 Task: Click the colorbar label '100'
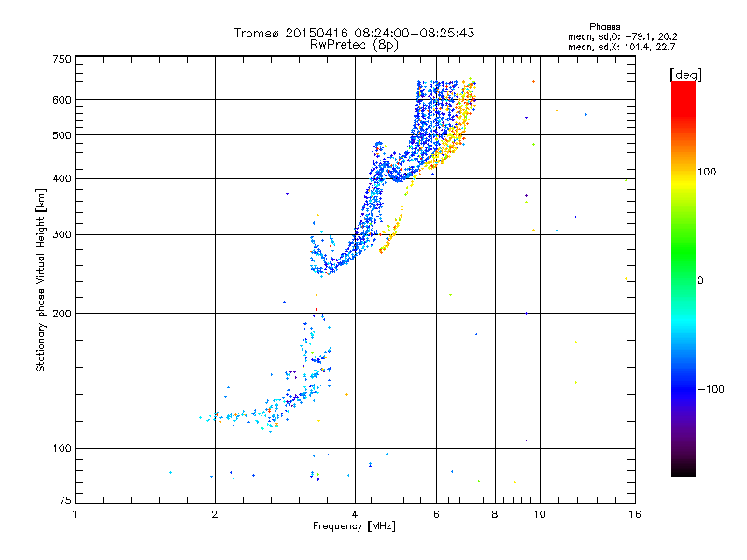[707, 172]
